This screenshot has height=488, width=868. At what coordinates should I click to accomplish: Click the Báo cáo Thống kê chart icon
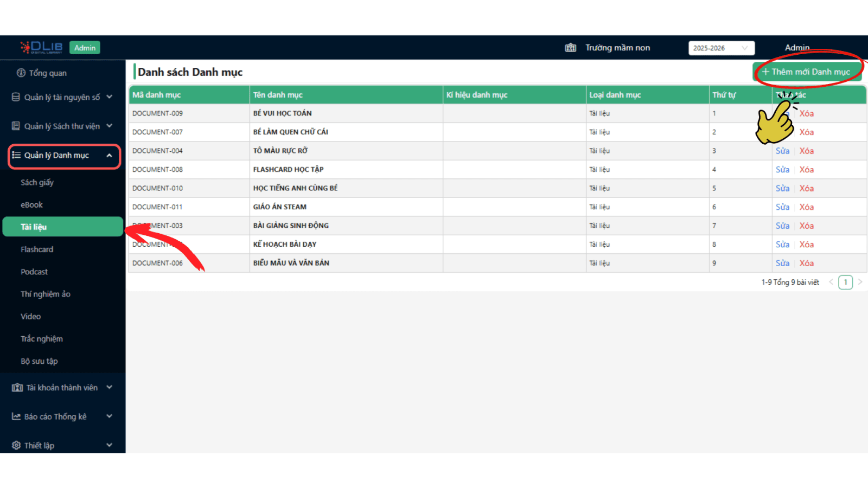pos(16,416)
